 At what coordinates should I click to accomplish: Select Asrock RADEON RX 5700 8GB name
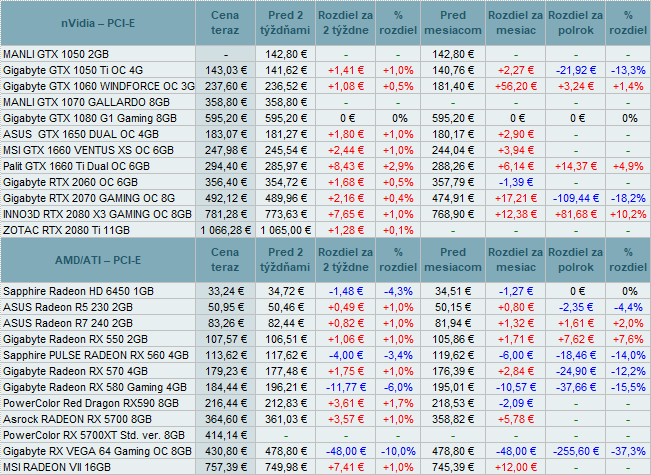(78, 419)
